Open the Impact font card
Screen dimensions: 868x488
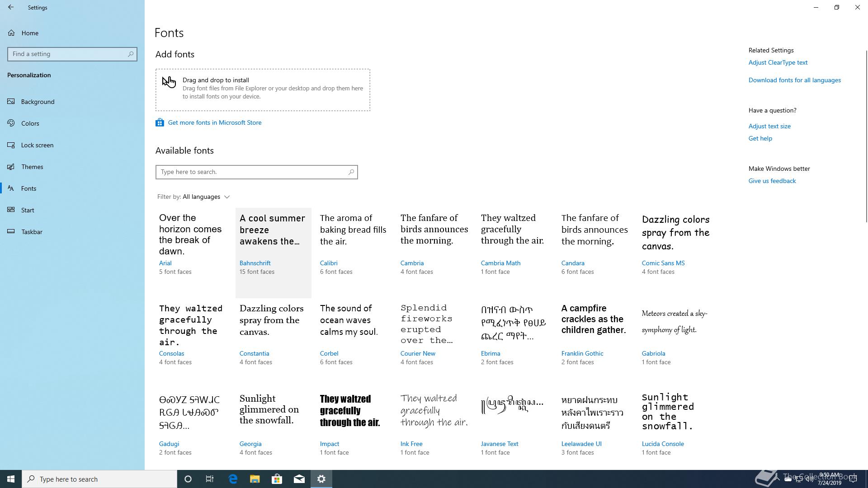354,429
